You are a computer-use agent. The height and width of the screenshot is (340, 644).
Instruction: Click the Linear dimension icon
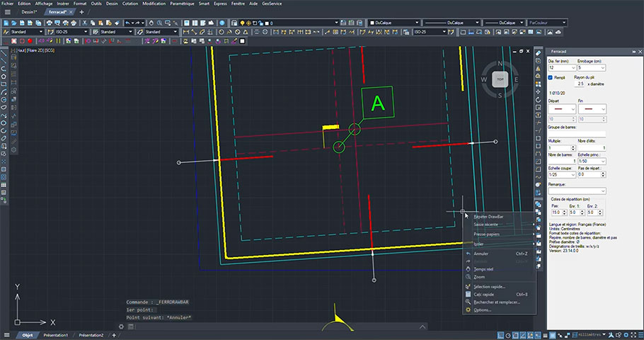click(186, 32)
